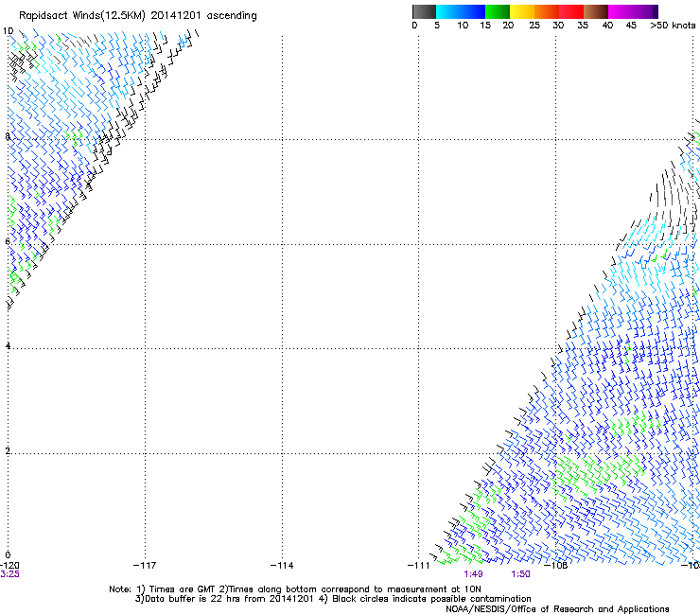Click the latitude label '2'

click(x=8, y=450)
